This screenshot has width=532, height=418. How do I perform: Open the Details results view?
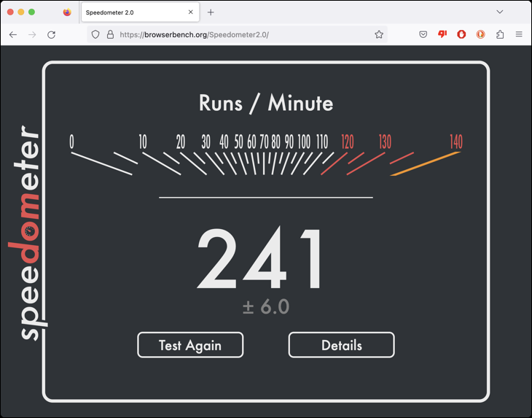click(341, 345)
